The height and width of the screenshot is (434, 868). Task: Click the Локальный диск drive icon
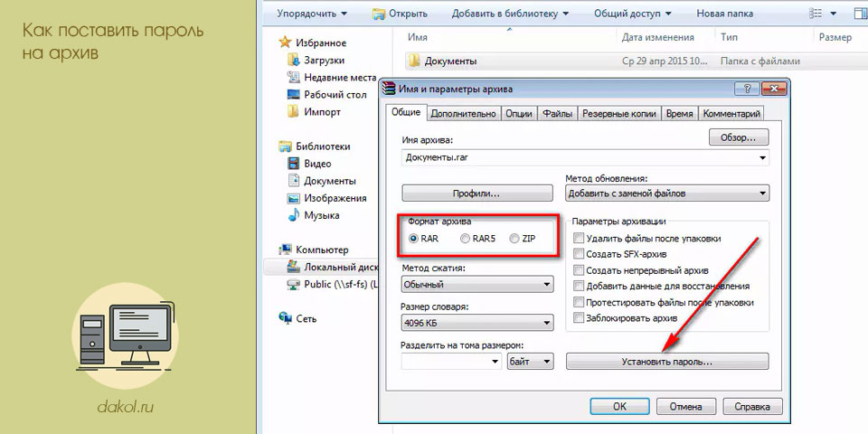coord(293,267)
